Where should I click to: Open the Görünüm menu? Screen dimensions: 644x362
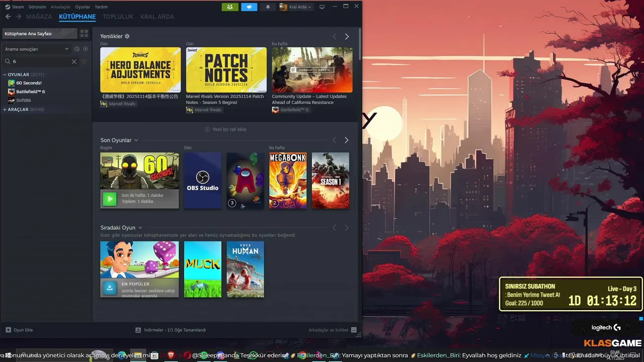(x=37, y=7)
